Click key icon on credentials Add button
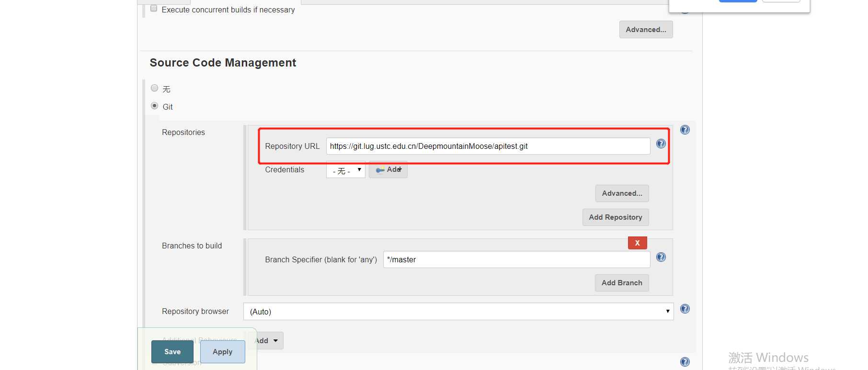The height and width of the screenshot is (370, 868). [x=380, y=170]
